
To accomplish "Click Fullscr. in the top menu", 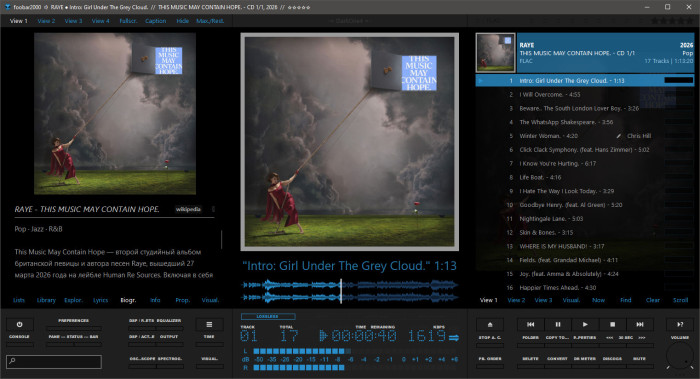I will tap(128, 21).
